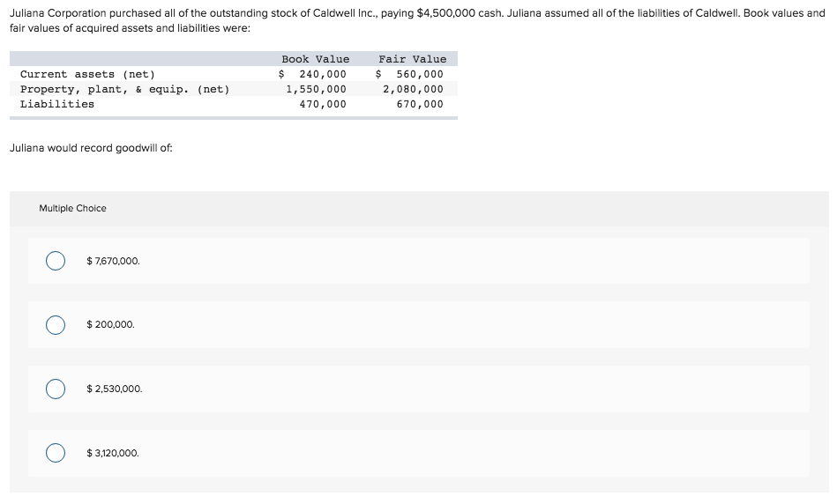Image resolution: width=837 pixels, height=504 pixels.
Task: Pick the $3,120,000 radio circle
Action: (x=56, y=453)
